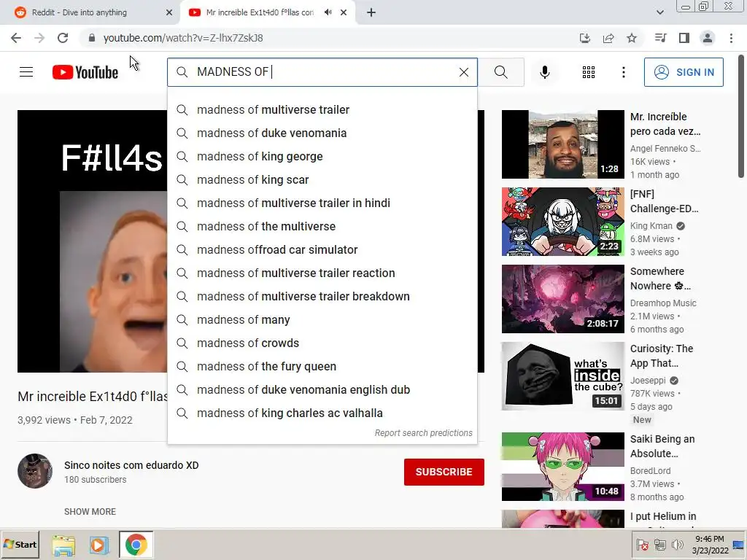Select suggestion madness of many
Image resolution: width=747 pixels, height=560 pixels.
coord(322,319)
